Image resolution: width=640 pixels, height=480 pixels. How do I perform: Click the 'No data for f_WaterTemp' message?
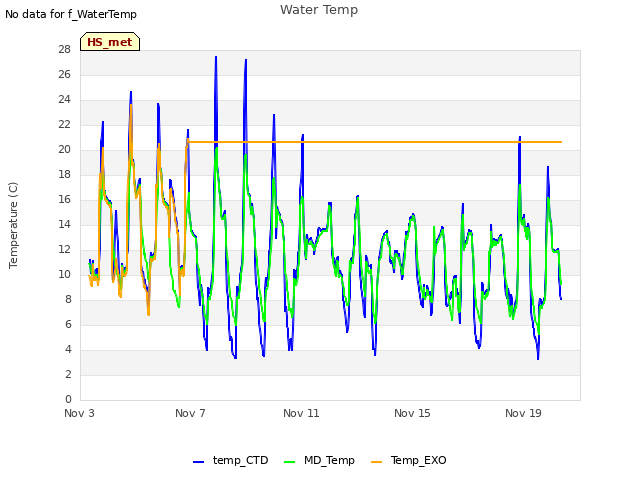pyautogui.click(x=71, y=14)
